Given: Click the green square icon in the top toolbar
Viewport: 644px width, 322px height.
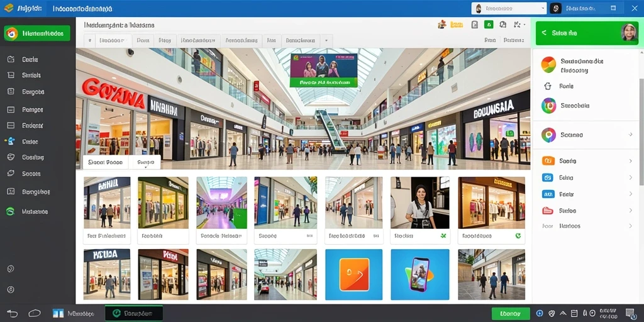Looking at the screenshot, I should point(489,25).
